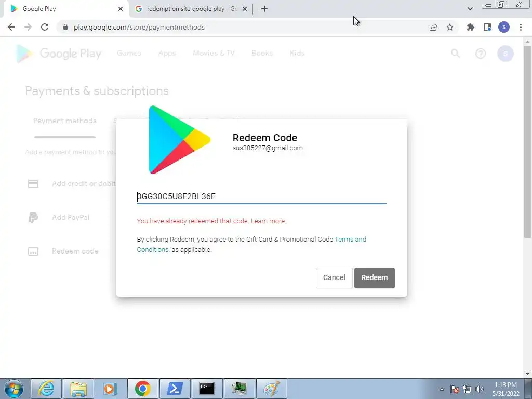Viewport: 532px width, 399px height.
Task: View site information lock icon
Action: [65, 27]
